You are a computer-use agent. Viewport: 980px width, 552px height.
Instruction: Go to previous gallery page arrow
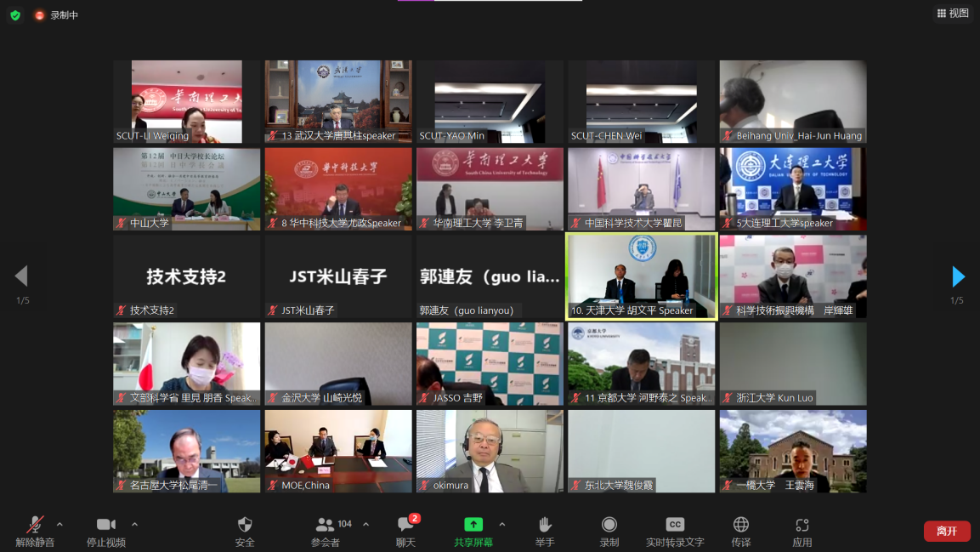click(22, 276)
